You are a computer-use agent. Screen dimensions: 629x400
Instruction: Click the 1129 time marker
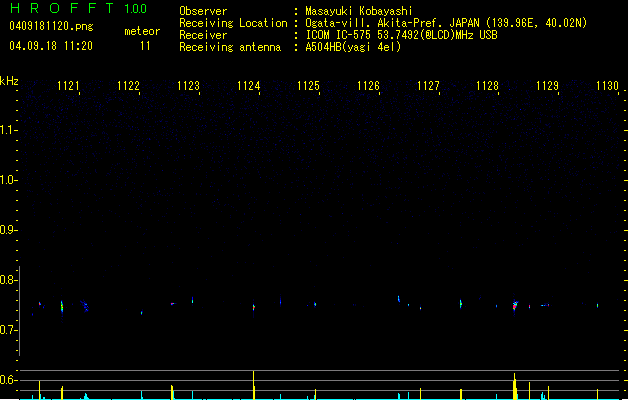(x=547, y=86)
